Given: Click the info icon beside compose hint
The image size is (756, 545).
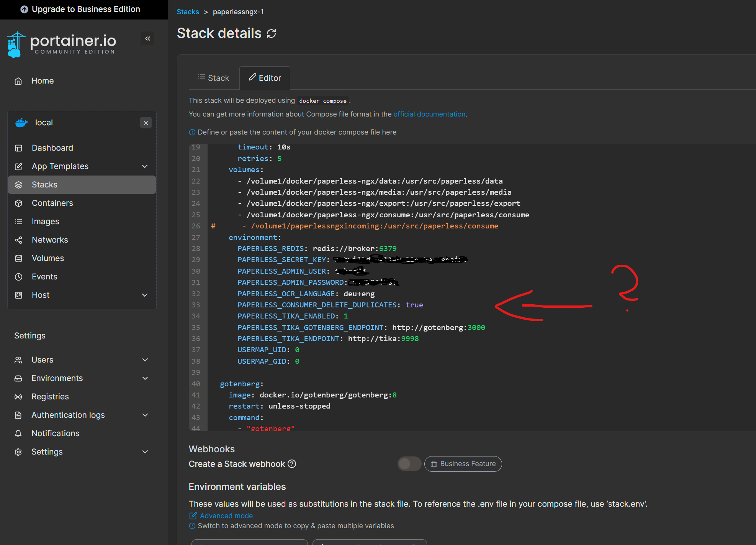Looking at the screenshot, I should tap(192, 132).
